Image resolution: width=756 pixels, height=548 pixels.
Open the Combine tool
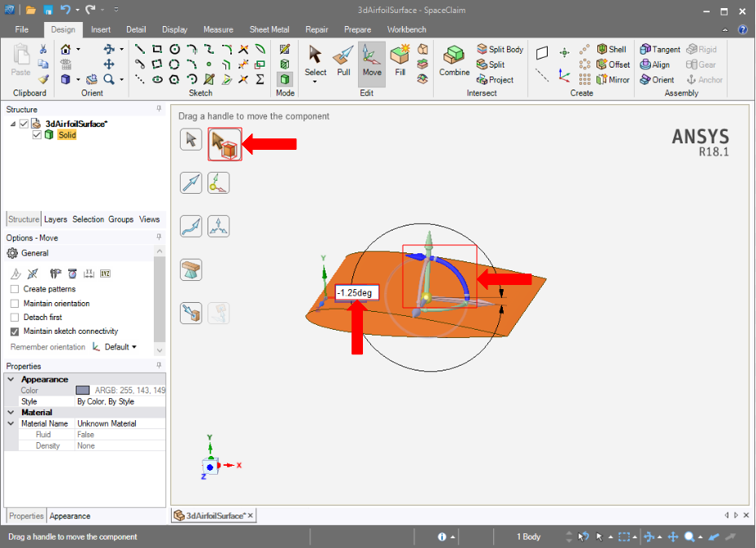click(454, 60)
